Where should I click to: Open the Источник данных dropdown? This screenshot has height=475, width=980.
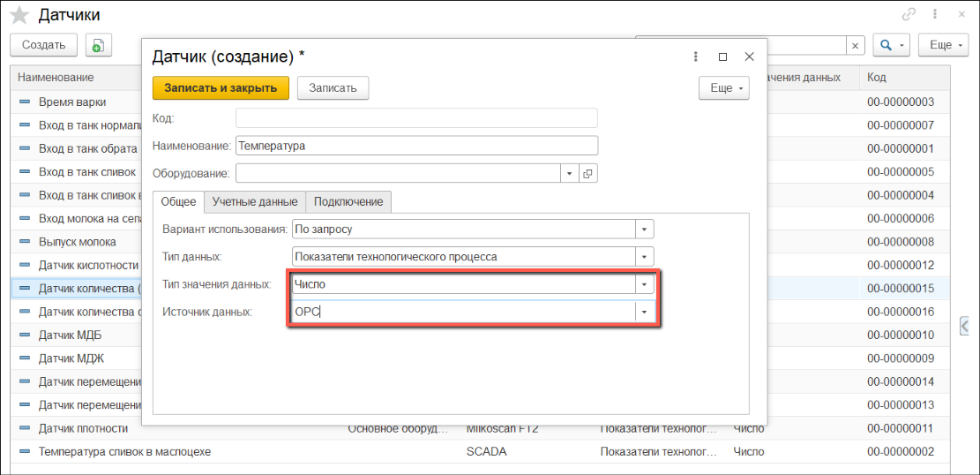pyautogui.click(x=645, y=312)
